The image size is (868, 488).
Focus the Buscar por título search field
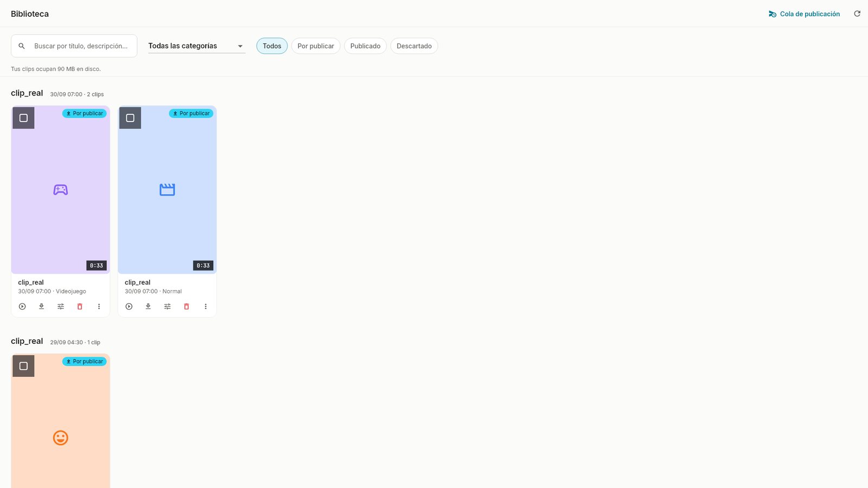74,46
